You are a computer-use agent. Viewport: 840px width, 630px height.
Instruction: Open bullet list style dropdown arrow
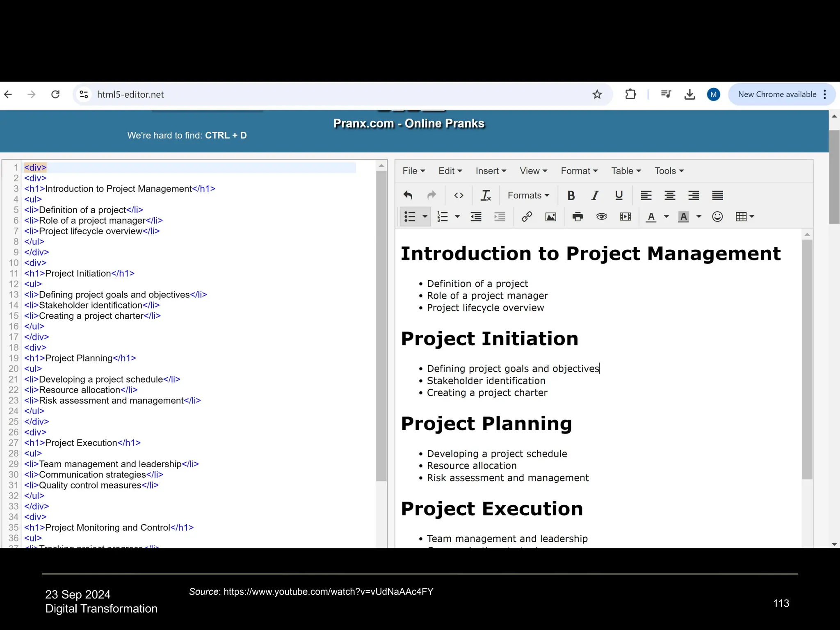coord(425,217)
